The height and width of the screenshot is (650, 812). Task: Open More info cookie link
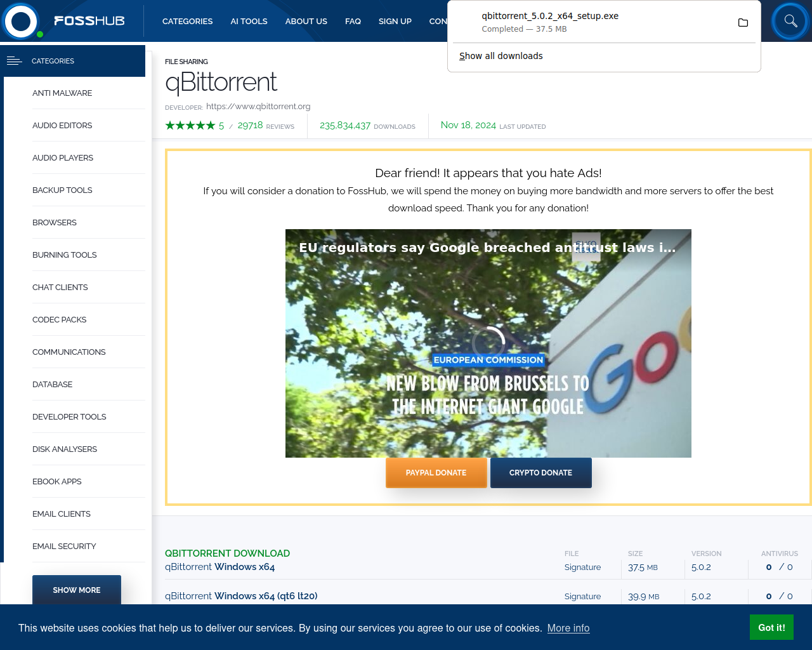[568, 628]
